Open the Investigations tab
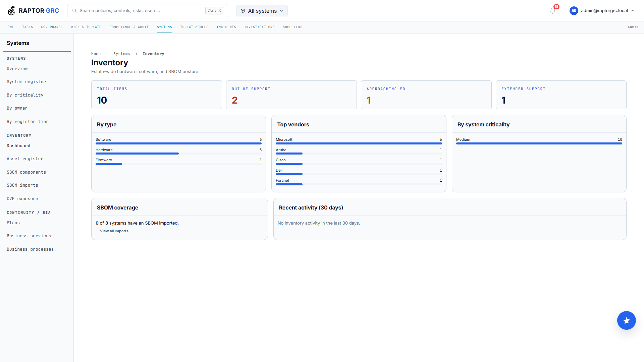644x362 pixels. tap(259, 27)
